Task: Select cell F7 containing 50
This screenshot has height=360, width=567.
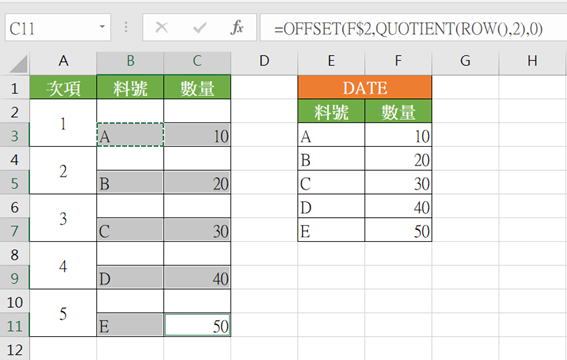Action: coord(398,230)
